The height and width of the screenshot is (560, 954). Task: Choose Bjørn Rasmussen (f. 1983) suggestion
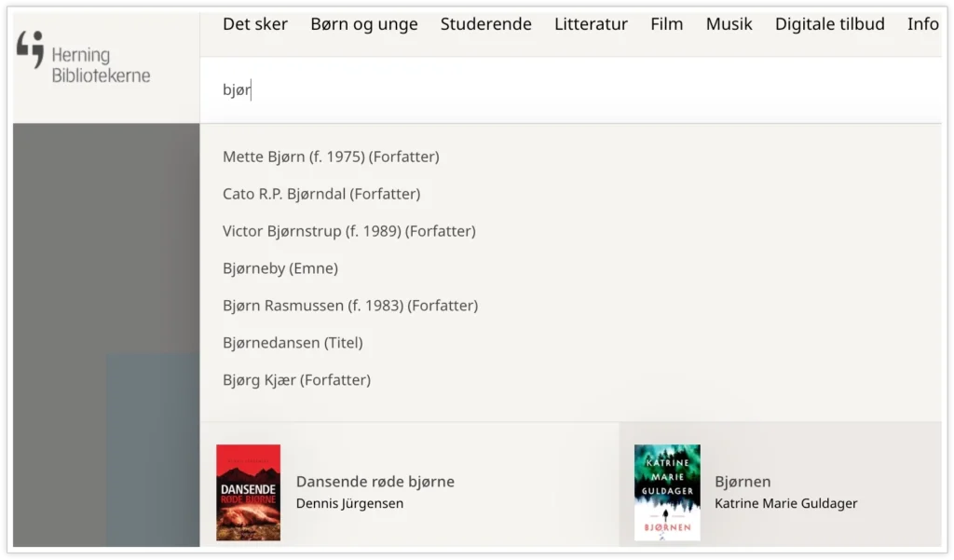pyautogui.click(x=350, y=306)
